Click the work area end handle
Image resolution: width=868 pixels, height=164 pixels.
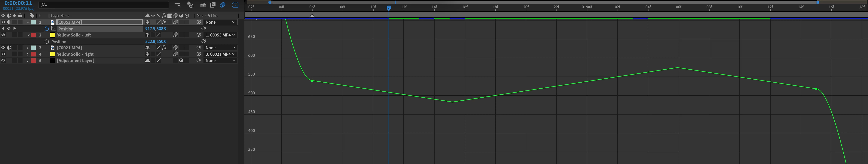[818, 2]
